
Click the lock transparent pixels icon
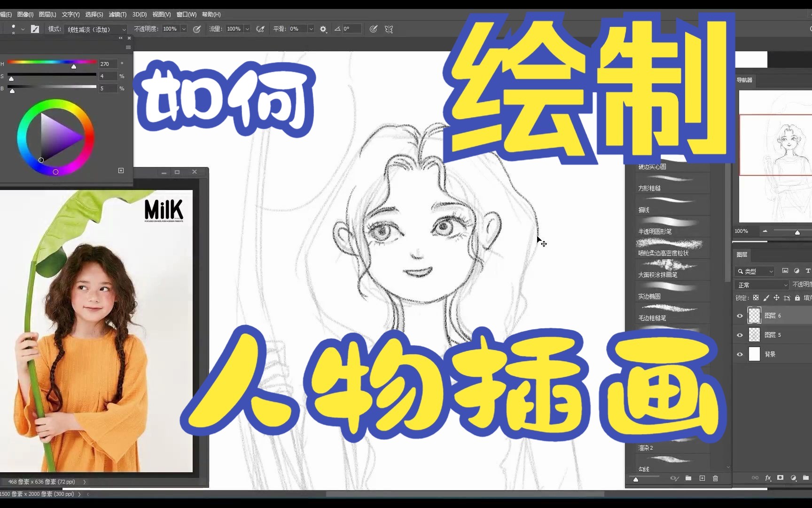click(756, 298)
